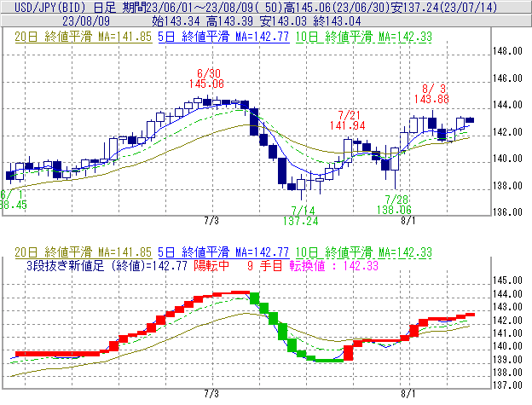532x405 pixels.
Task: Click the 8/1 date label on lower chart
Action: point(408,394)
